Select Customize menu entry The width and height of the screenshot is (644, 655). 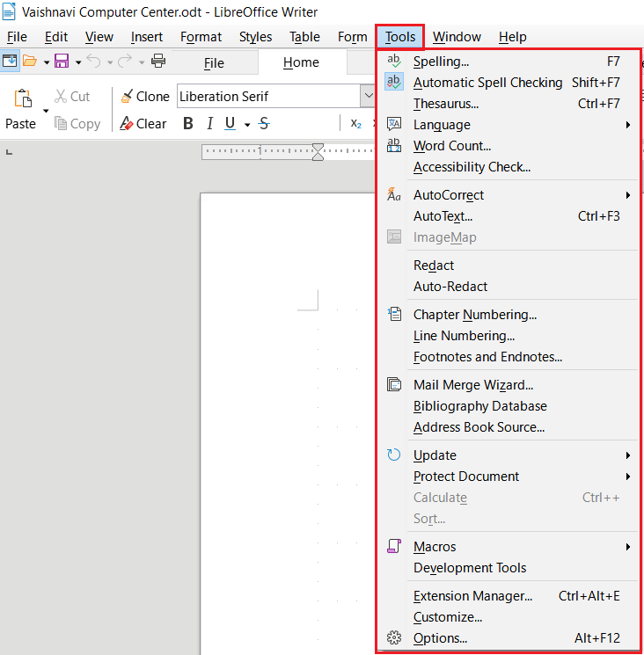point(509,617)
